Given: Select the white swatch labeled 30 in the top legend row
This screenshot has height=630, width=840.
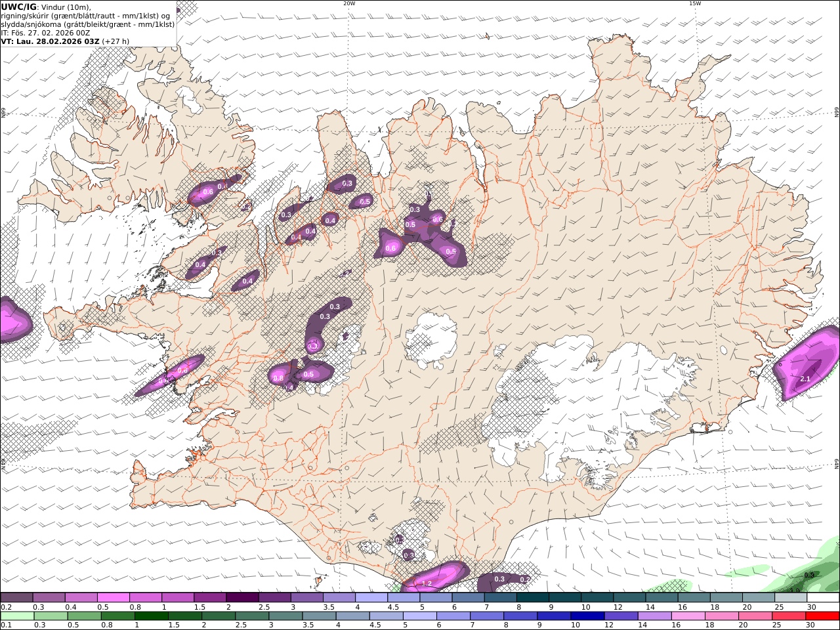Looking at the screenshot, I should (x=823, y=597).
